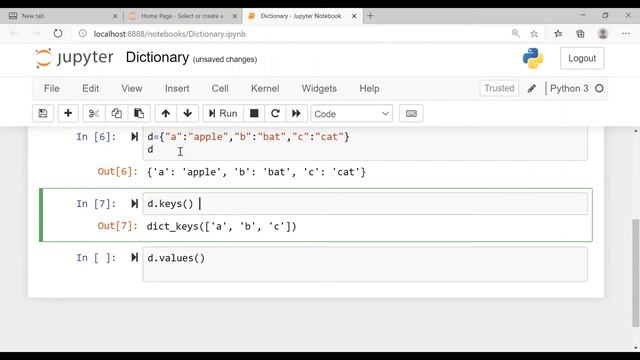Click the Run button in toolbar
The image size is (640, 360).
point(223,113)
